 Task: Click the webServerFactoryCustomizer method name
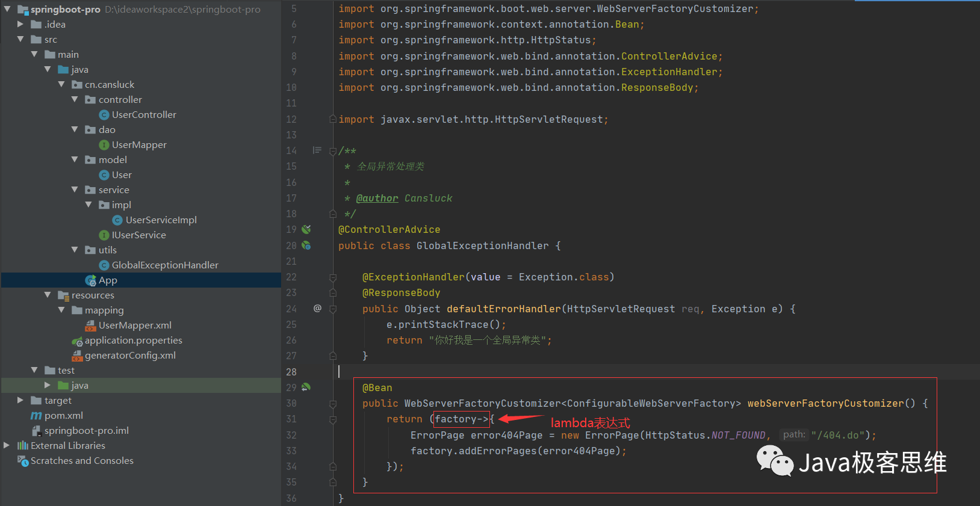(825, 404)
